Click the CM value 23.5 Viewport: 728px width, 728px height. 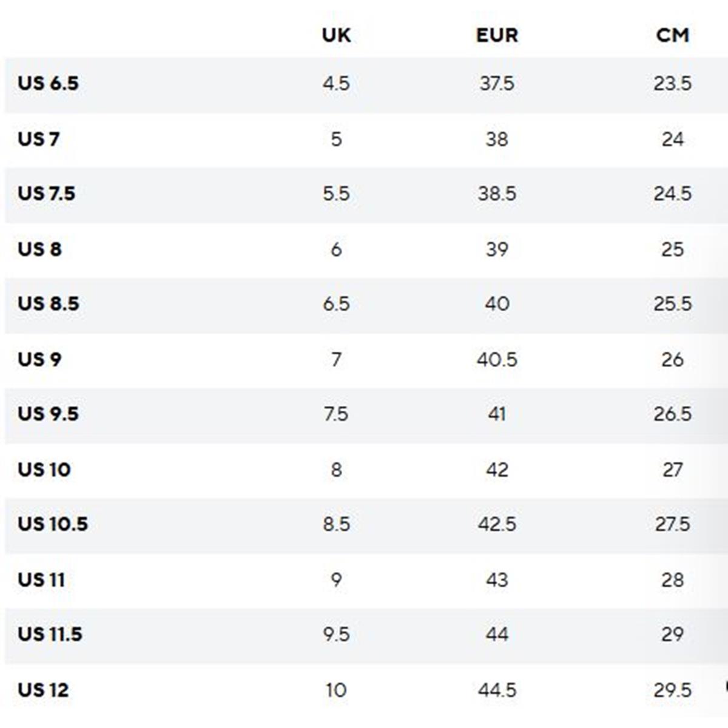tap(672, 83)
